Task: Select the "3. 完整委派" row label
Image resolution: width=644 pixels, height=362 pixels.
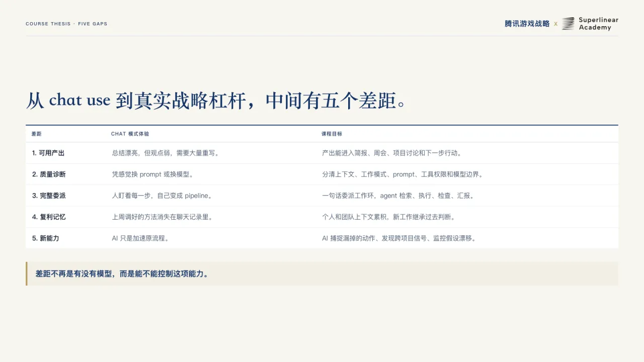Action: click(x=49, y=196)
